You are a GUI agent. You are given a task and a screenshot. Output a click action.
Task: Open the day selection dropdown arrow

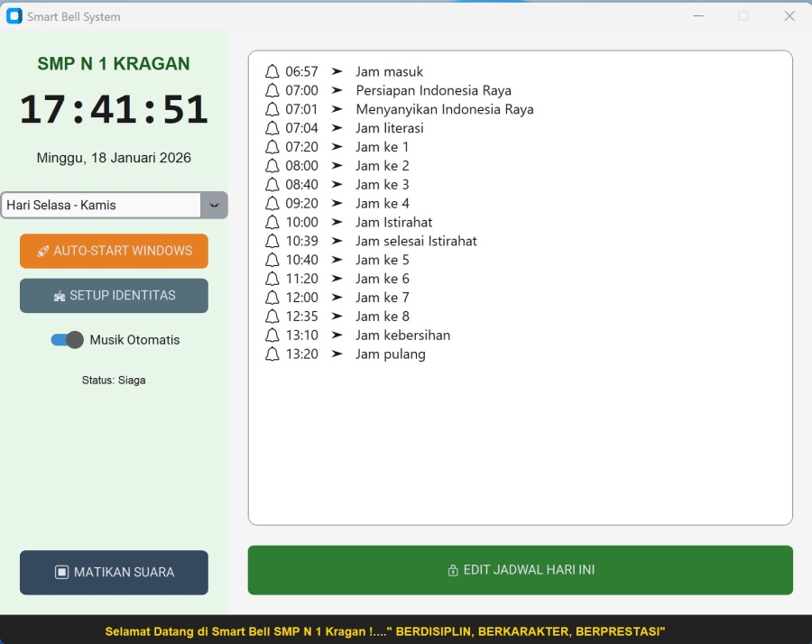(x=214, y=205)
